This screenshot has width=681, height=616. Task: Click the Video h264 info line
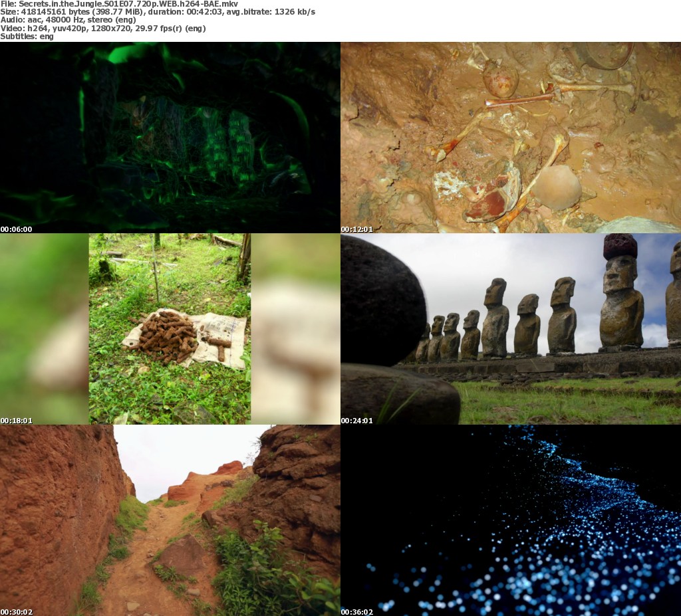click(x=103, y=28)
